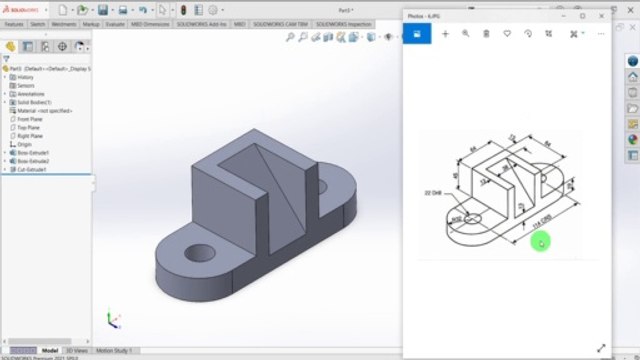
Task: Expand the Solid Bodies(1) node
Action: coord(5,102)
